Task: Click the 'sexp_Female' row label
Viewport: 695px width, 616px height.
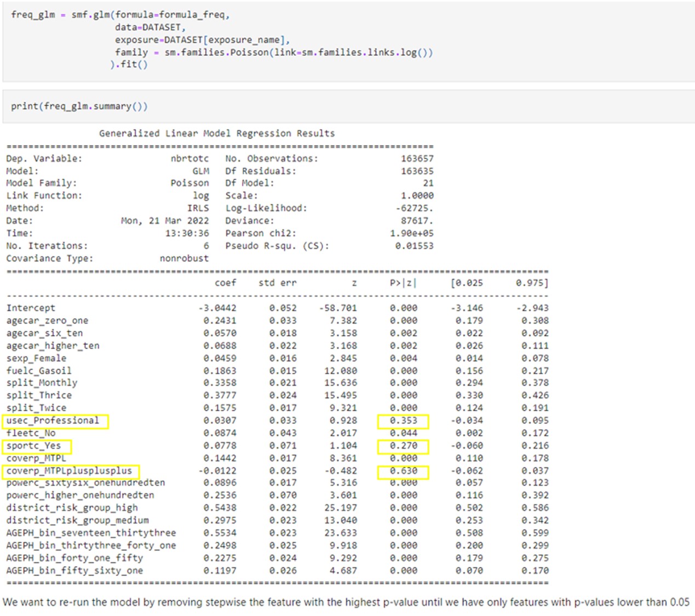Action: [x=36, y=359]
